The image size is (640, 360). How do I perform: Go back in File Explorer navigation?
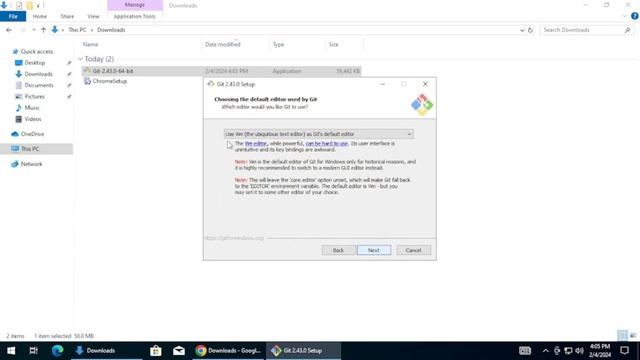click(x=9, y=30)
